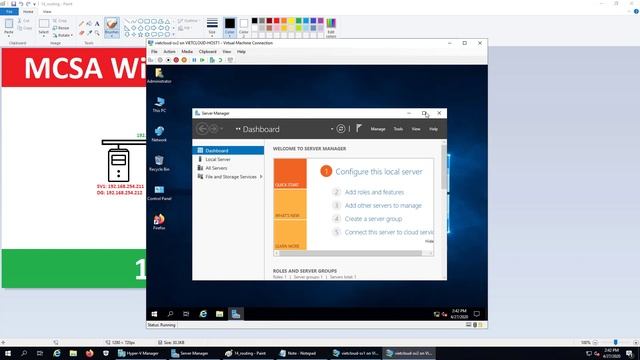Select the Color picker tool in Paint
The image size is (640, 360).
tap(89, 32)
